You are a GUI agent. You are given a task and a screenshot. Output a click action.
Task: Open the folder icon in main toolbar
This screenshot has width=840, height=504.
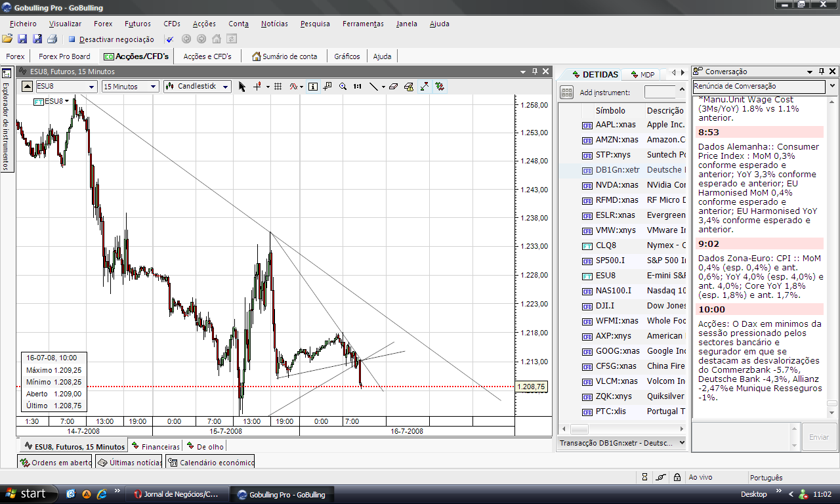click(x=7, y=39)
